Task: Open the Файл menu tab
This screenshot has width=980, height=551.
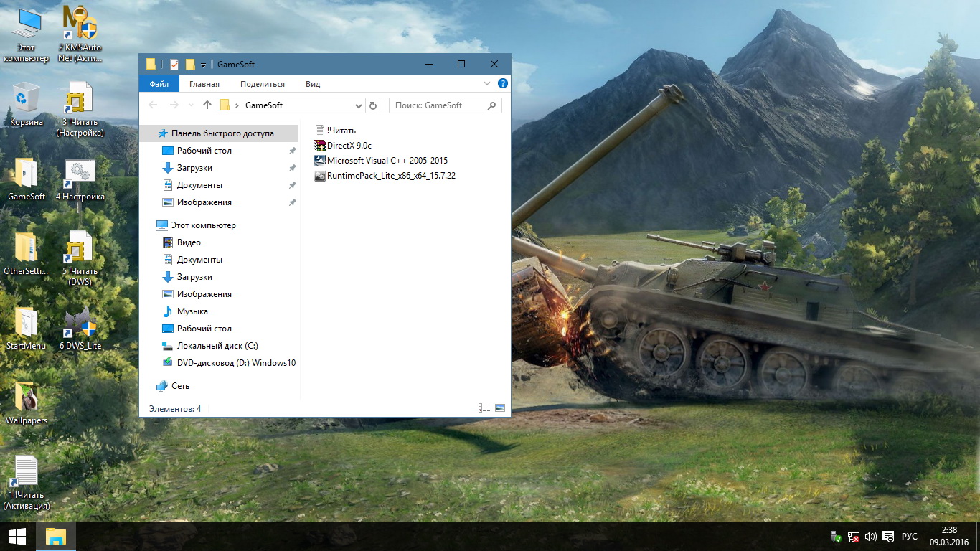Action: click(159, 84)
